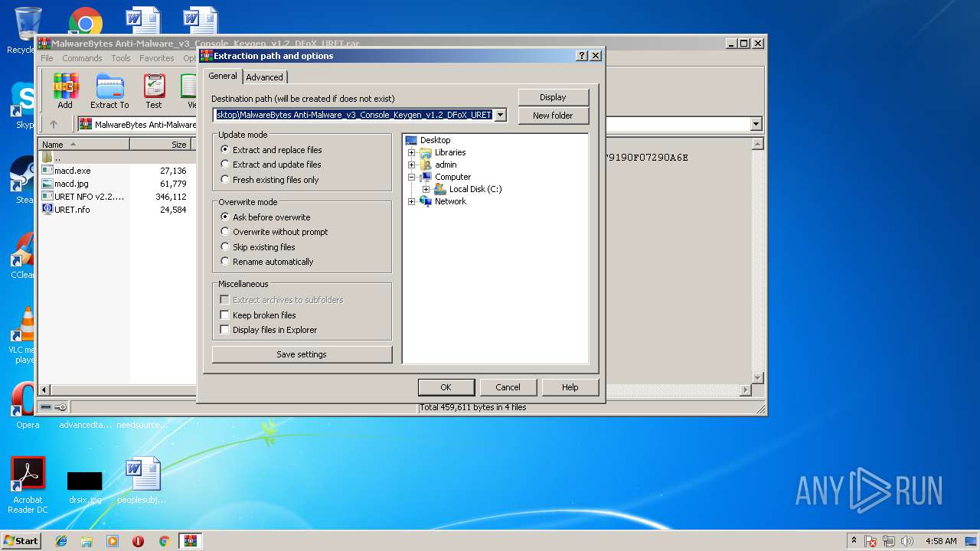The height and width of the screenshot is (551, 980).
Task: Open WinRAR address bar dropdown
Action: (x=756, y=124)
